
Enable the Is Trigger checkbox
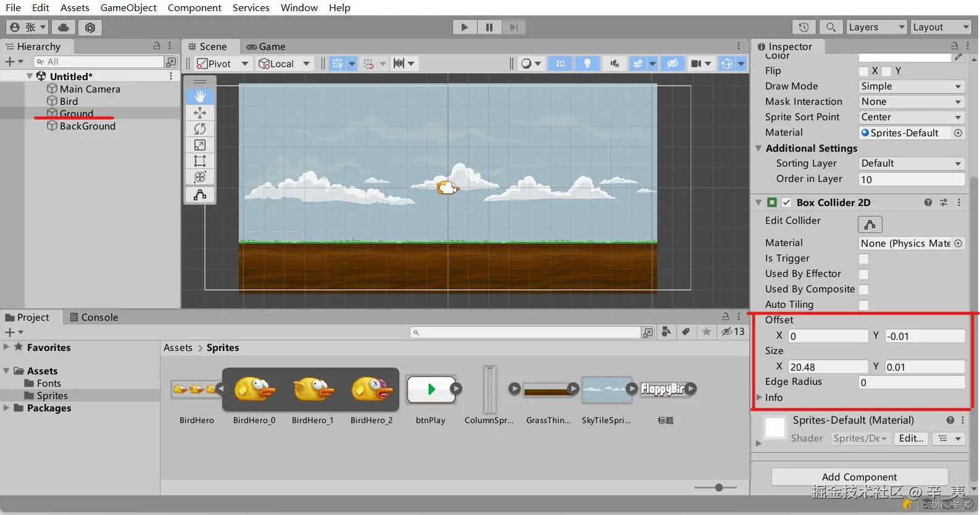tap(864, 259)
